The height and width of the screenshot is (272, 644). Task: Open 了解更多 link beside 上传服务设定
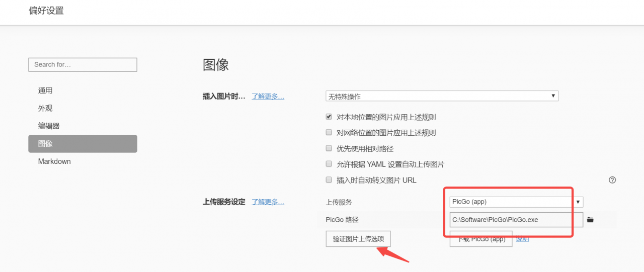268,202
